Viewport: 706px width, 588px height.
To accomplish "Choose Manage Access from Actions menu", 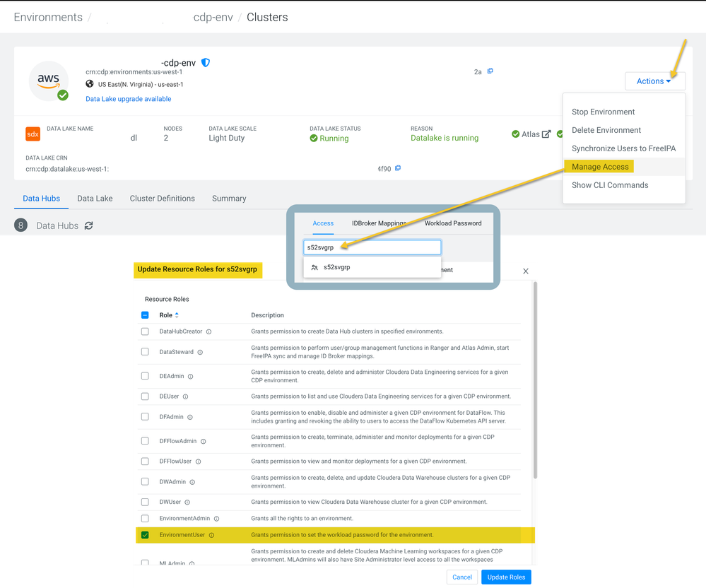I will 600,167.
